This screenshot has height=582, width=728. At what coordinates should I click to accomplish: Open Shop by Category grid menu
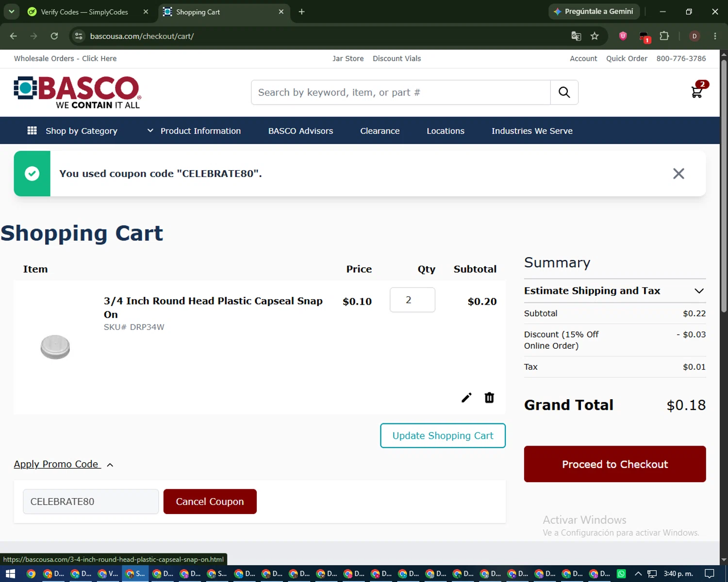[72, 131]
